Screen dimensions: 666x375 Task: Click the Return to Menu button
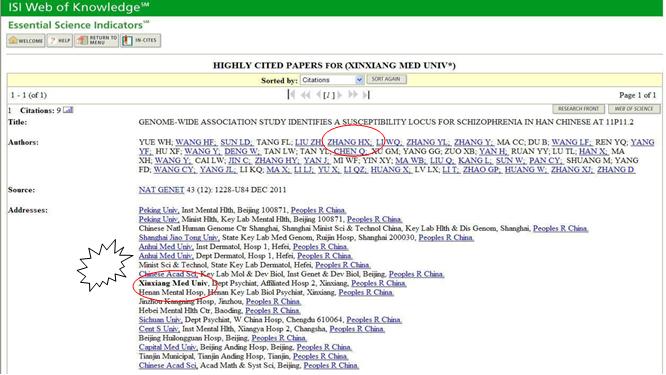tap(96, 40)
